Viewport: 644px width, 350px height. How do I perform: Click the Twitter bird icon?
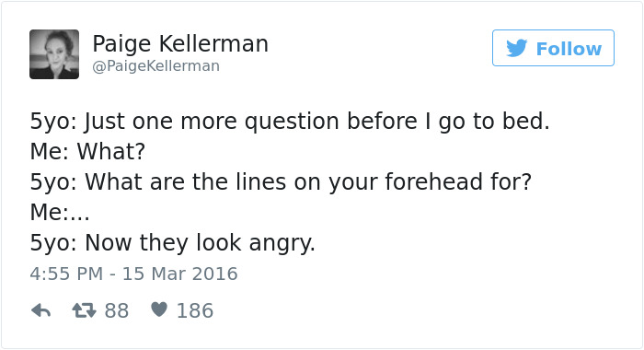tap(516, 48)
